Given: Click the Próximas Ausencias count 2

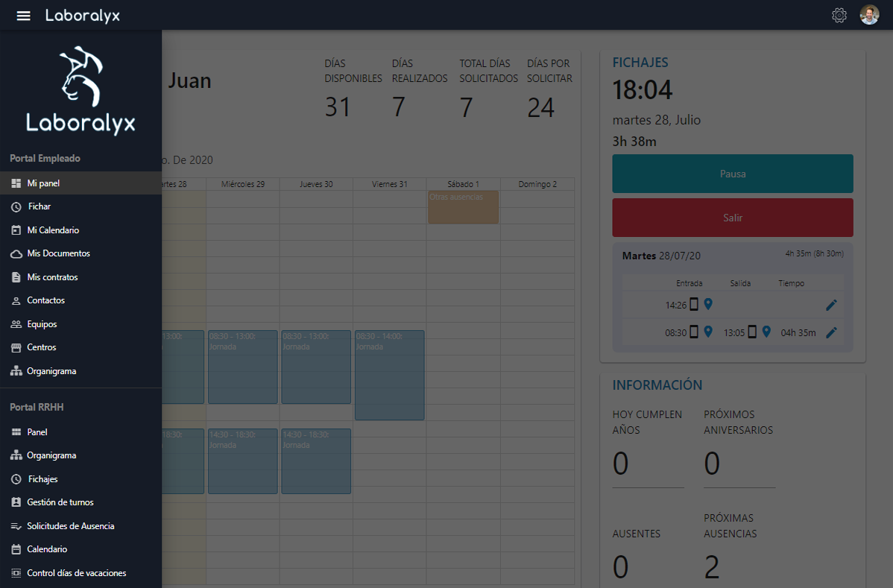Looking at the screenshot, I should coord(712,567).
